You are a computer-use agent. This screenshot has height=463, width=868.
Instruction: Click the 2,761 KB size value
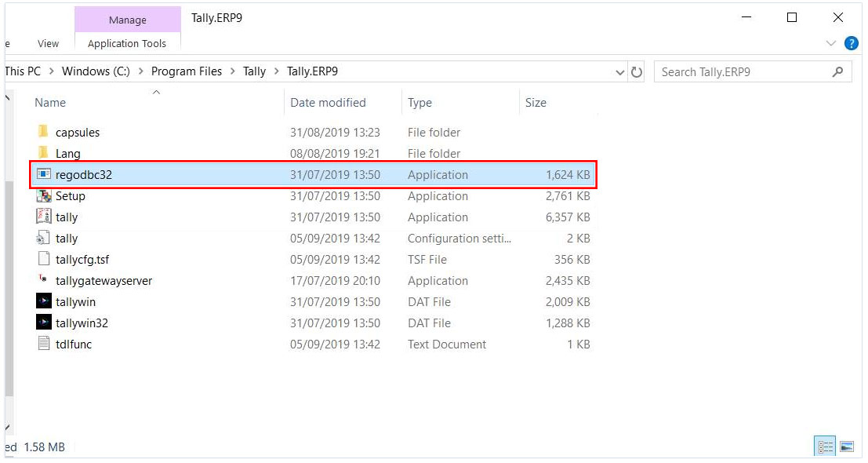(x=568, y=196)
